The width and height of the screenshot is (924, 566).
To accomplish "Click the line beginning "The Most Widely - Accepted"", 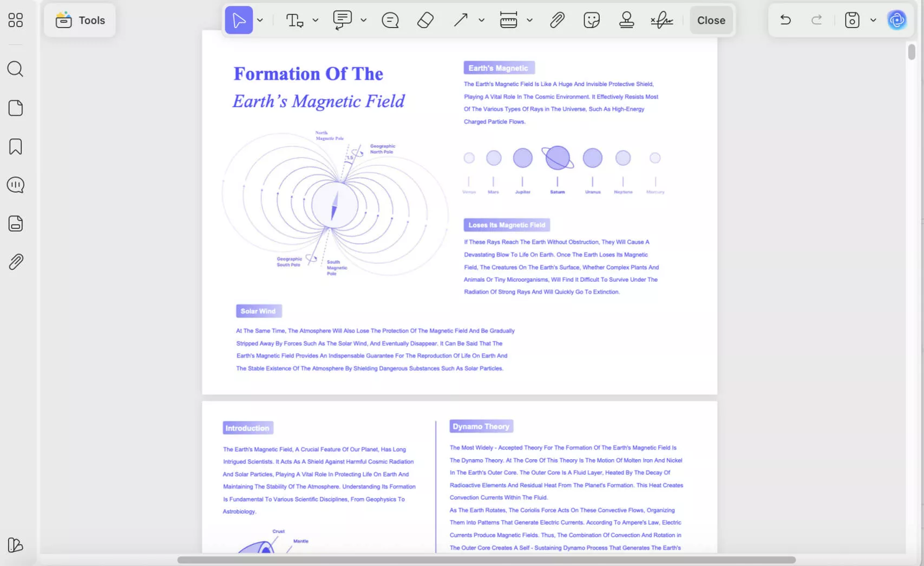I will coord(563,448).
